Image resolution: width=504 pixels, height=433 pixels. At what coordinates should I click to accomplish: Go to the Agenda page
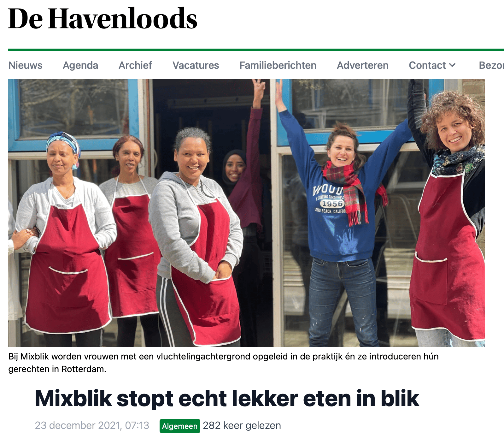(80, 65)
